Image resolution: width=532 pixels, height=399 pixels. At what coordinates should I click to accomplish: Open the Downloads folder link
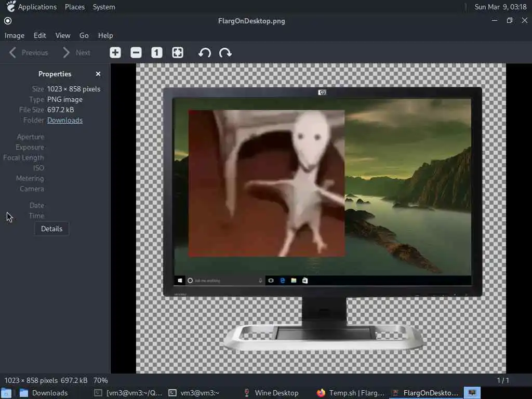coord(65,120)
